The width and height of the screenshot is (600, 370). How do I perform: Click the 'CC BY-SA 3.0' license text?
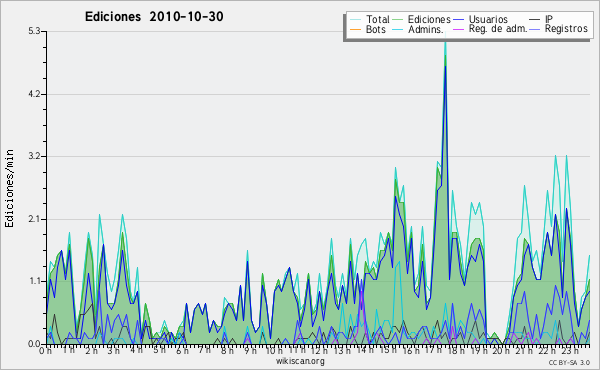pos(569,362)
